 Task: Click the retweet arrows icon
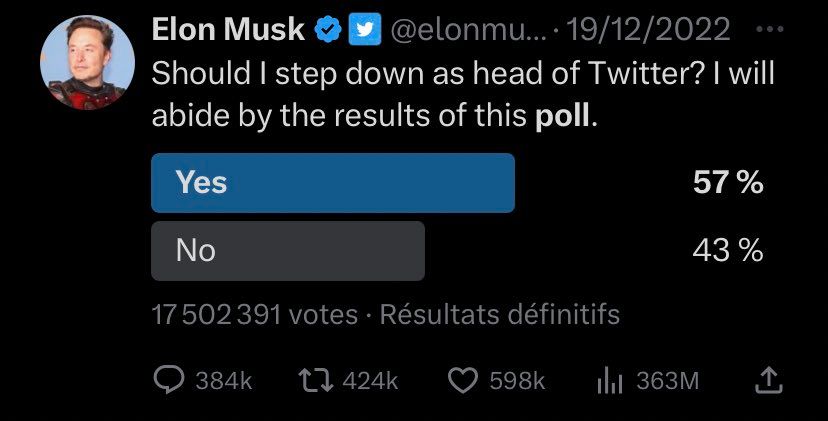tap(316, 380)
